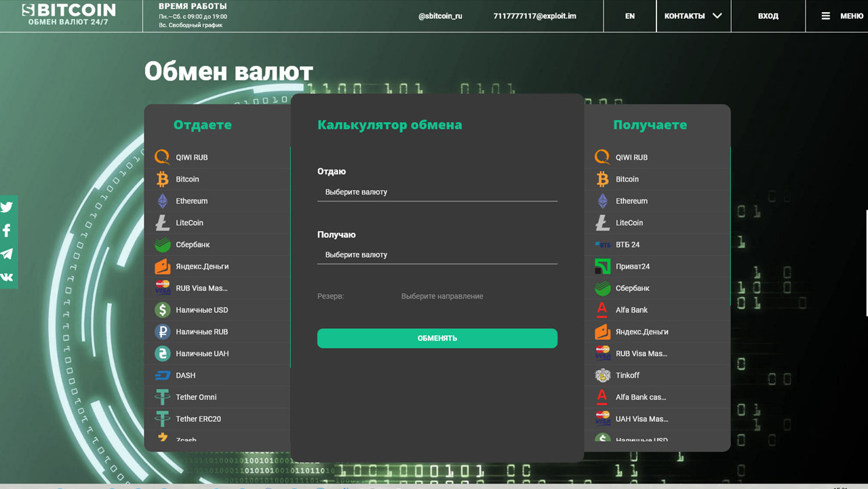Click the Отдаете column heading
This screenshot has width=868, height=489.
pos(202,125)
